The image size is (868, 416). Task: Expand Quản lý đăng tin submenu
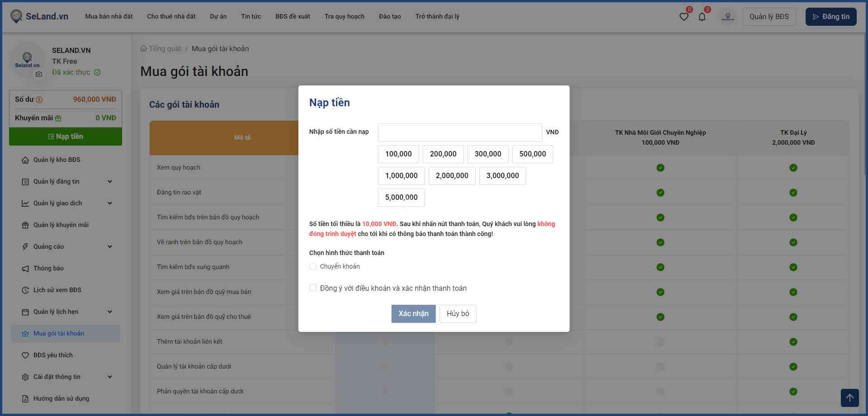[109, 181]
